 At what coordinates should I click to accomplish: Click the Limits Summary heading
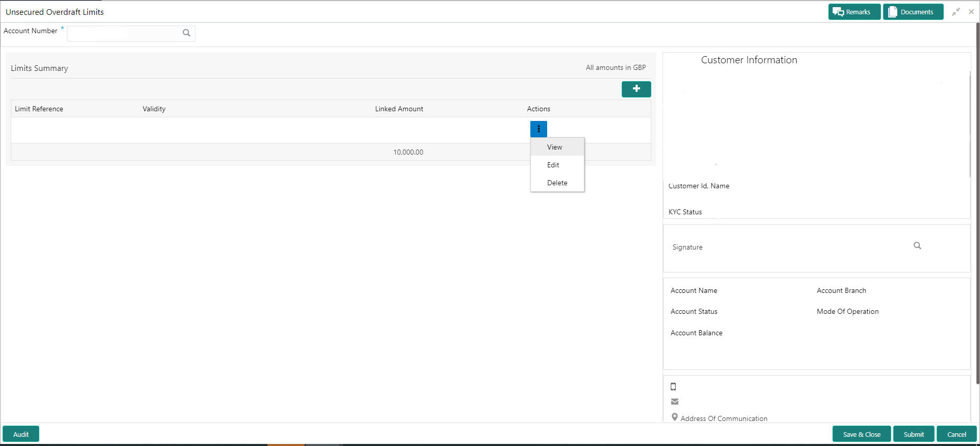tap(39, 68)
